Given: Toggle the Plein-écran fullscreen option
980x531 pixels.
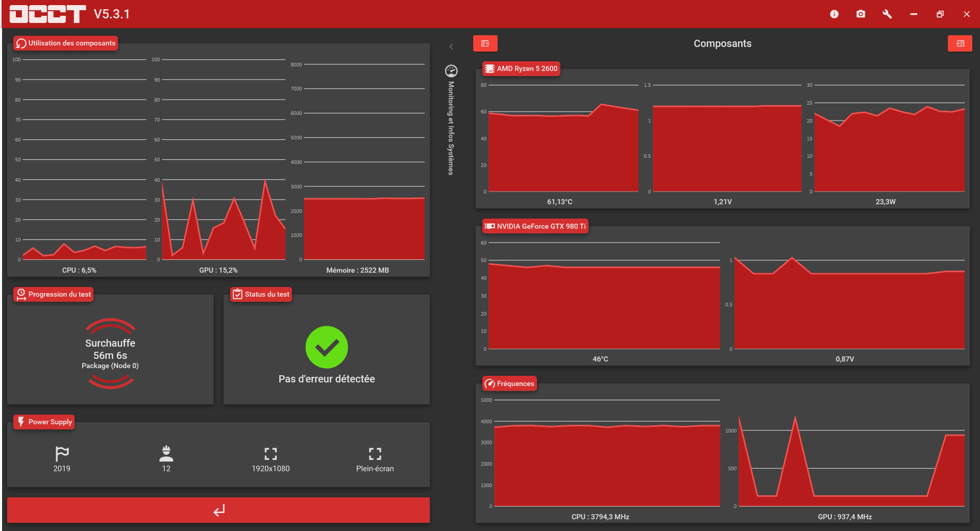Looking at the screenshot, I should click(375, 459).
